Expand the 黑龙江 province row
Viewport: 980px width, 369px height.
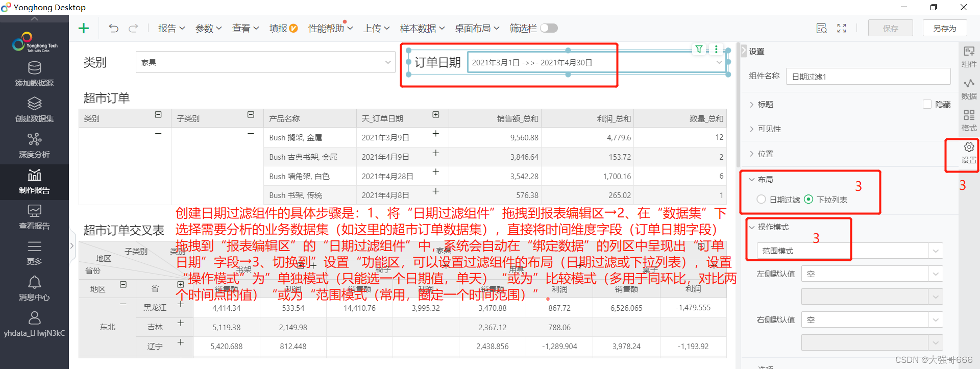pyautogui.click(x=180, y=304)
